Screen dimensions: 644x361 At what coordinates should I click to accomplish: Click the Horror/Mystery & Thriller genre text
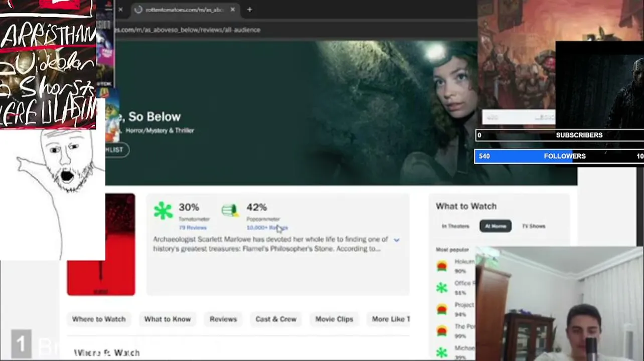tap(159, 130)
